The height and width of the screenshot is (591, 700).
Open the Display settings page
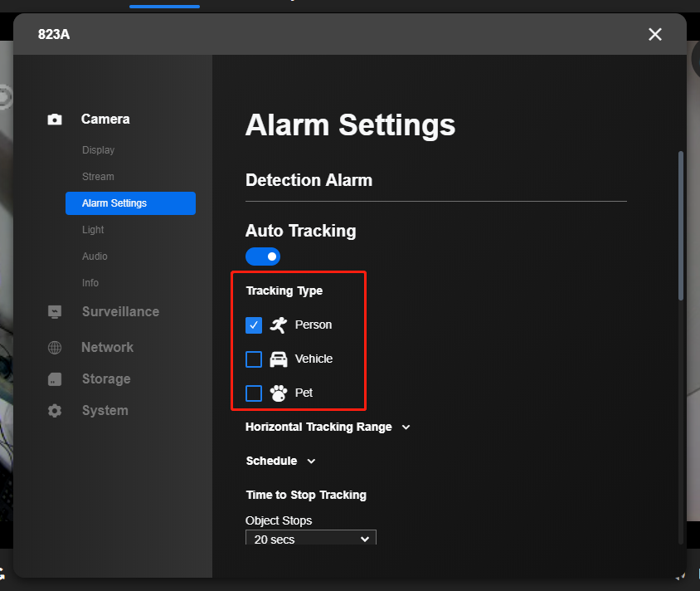(x=98, y=150)
